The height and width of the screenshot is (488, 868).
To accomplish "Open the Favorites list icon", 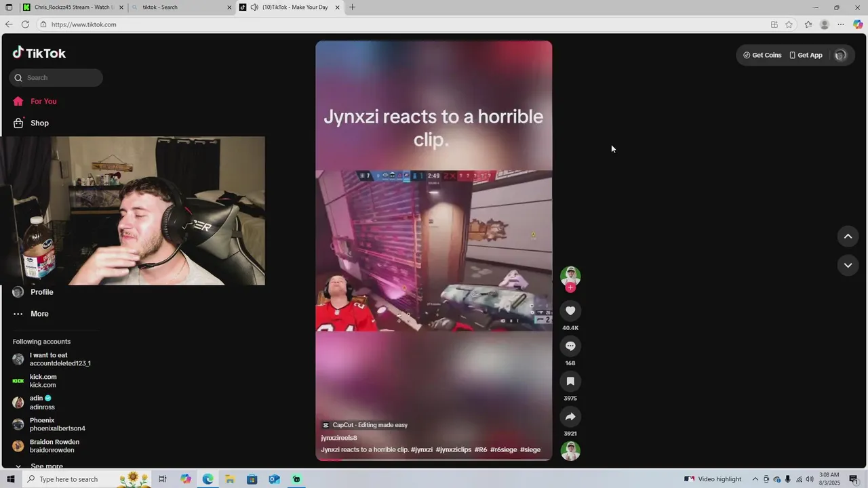I will (x=808, y=24).
